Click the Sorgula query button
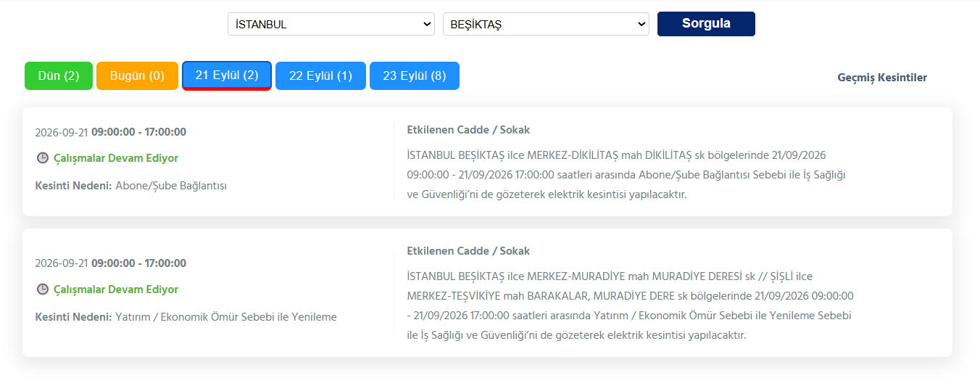Image resolution: width=980 pixels, height=386 pixels. [706, 24]
